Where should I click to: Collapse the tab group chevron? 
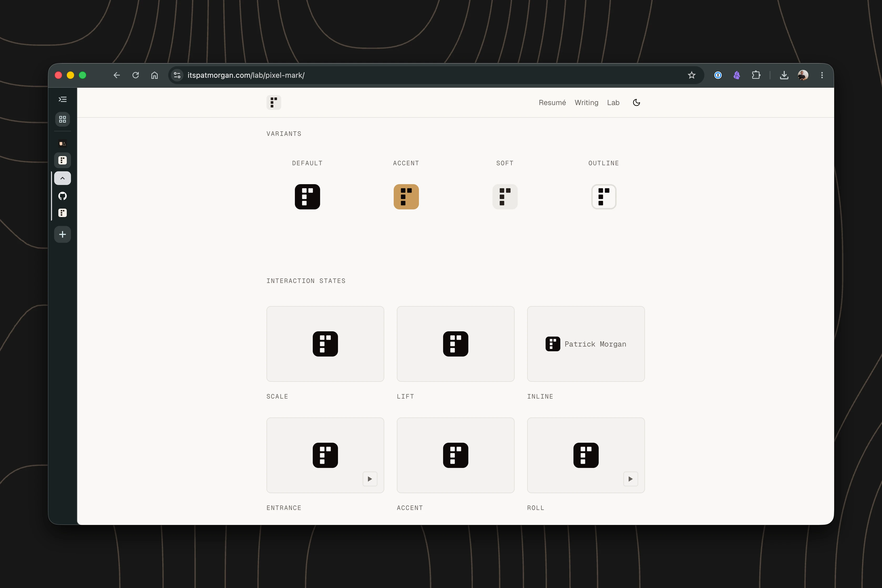point(63,178)
